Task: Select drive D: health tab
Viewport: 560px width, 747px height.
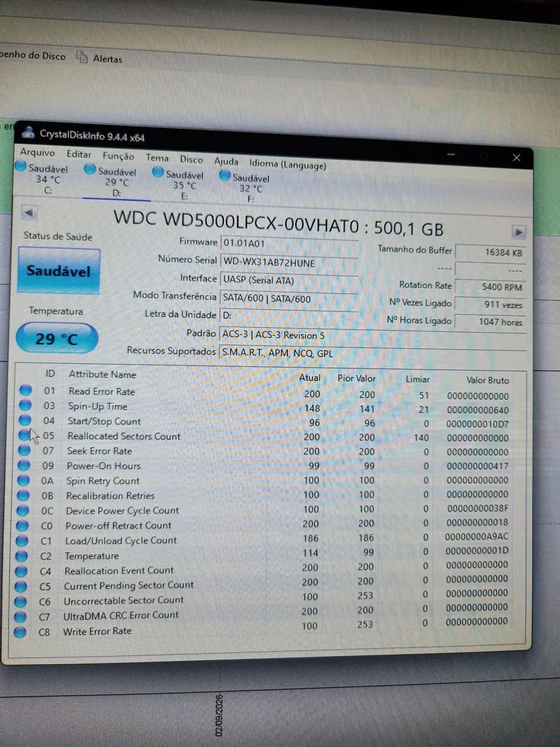Action: 111,181
